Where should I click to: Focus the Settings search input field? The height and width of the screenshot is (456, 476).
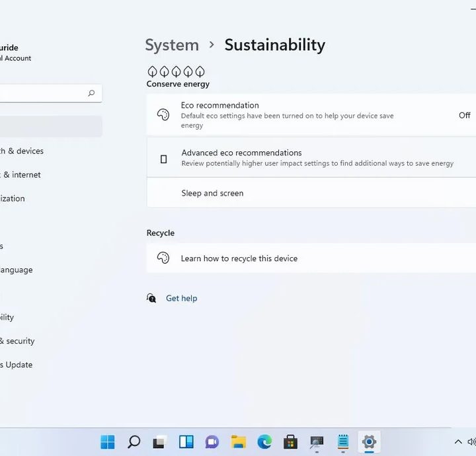pos(50,93)
